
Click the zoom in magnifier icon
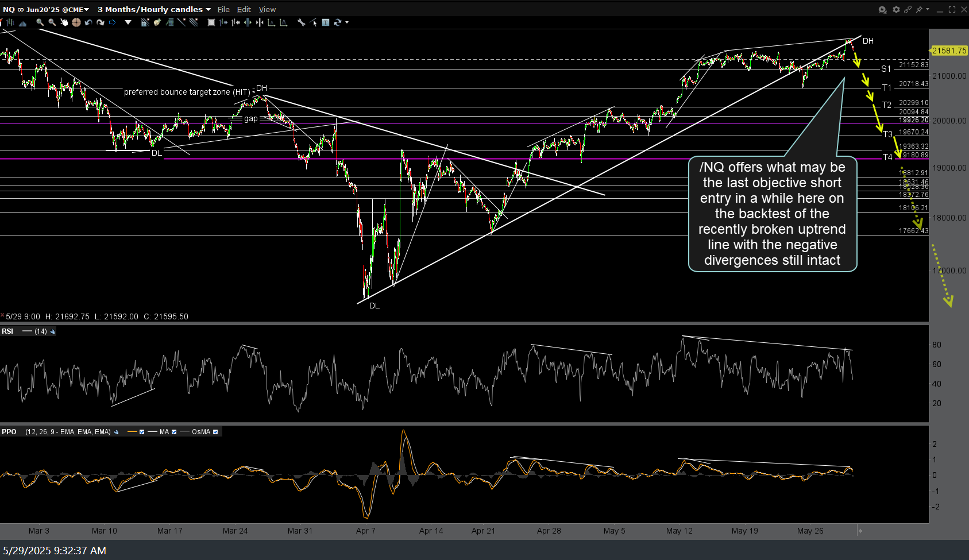click(x=40, y=22)
